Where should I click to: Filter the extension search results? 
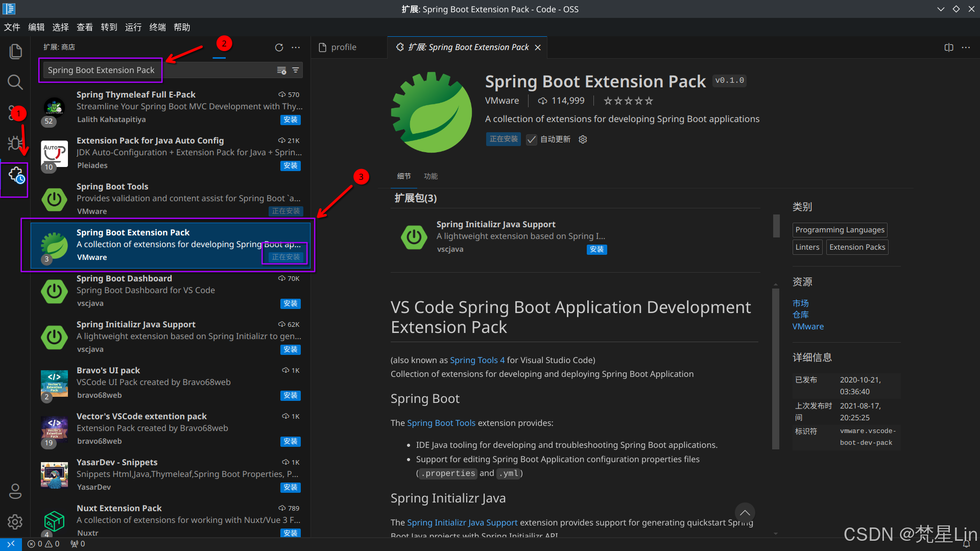point(296,70)
